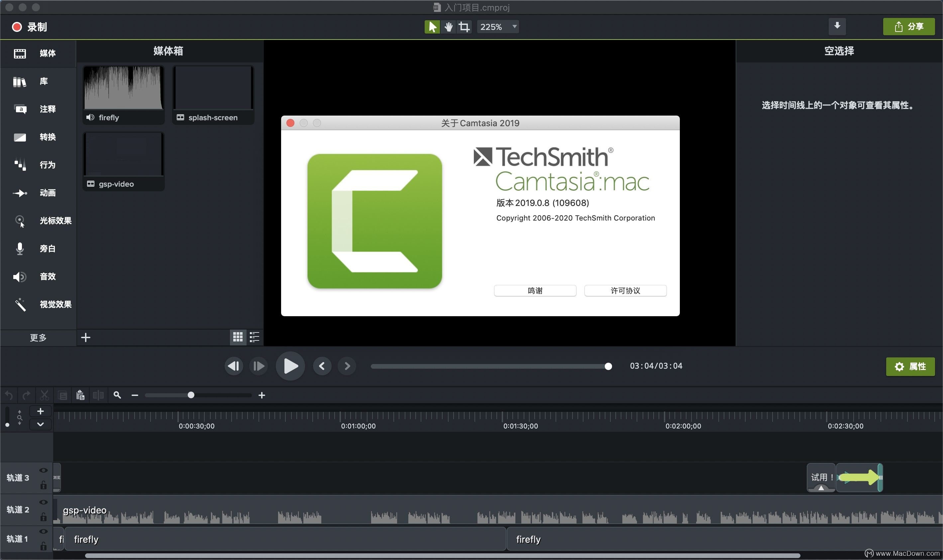Viewport: 943px width, 560px height.
Task: Close the 关于 Camtasia 2019 dialog
Action: point(290,123)
